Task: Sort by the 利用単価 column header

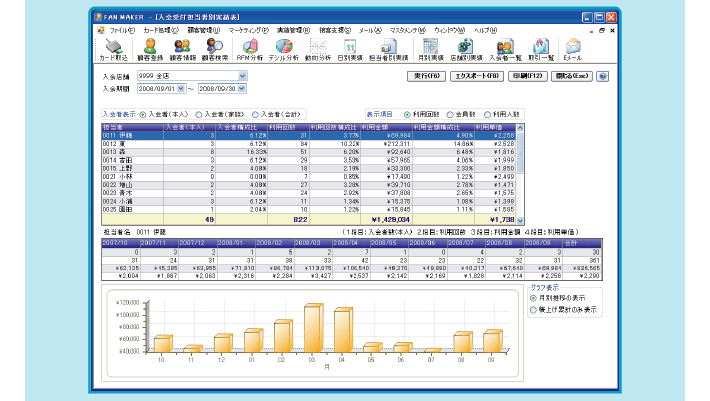Action: click(495, 128)
